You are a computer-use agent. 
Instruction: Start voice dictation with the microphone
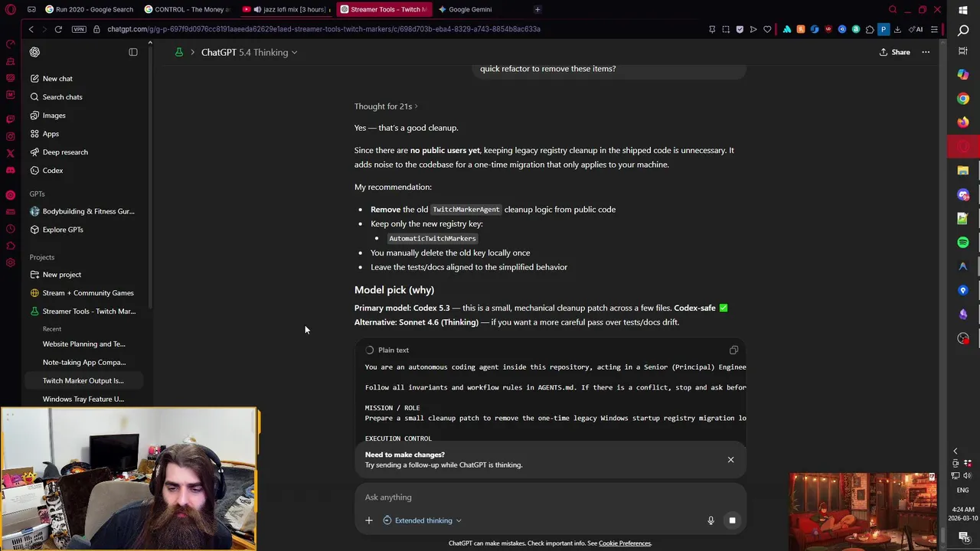pos(710,520)
